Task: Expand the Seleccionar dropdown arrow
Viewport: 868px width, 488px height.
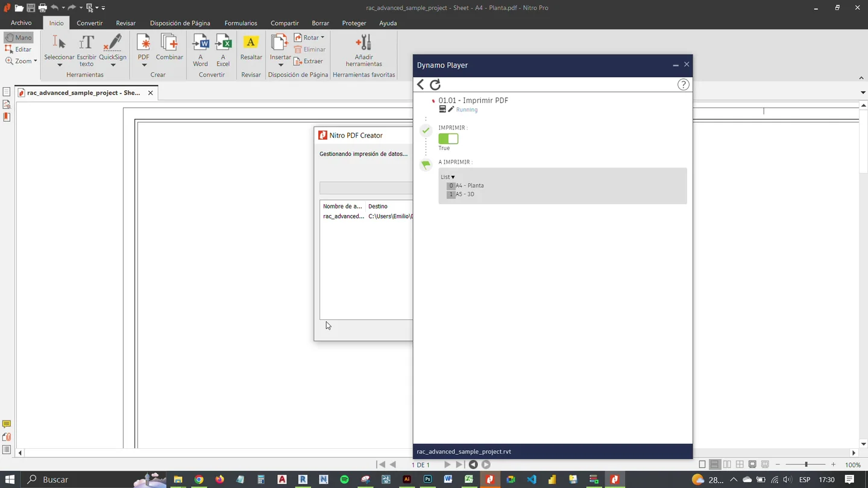Action: point(59,65)
